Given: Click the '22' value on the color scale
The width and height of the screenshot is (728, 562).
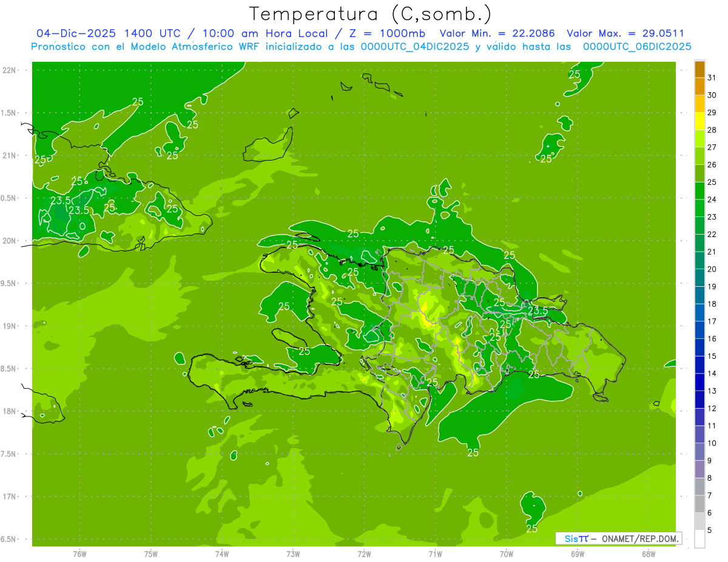Looking at the screenshot, I should click(712, 235).
